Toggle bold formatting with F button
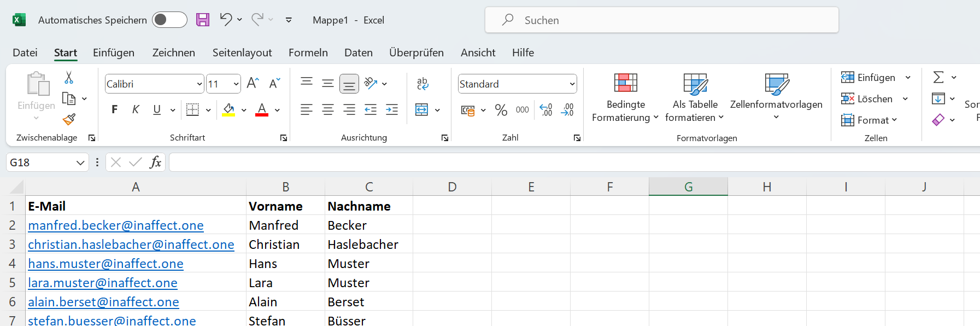The height and width of the screenshot is (326, 980). click(115, 110)
